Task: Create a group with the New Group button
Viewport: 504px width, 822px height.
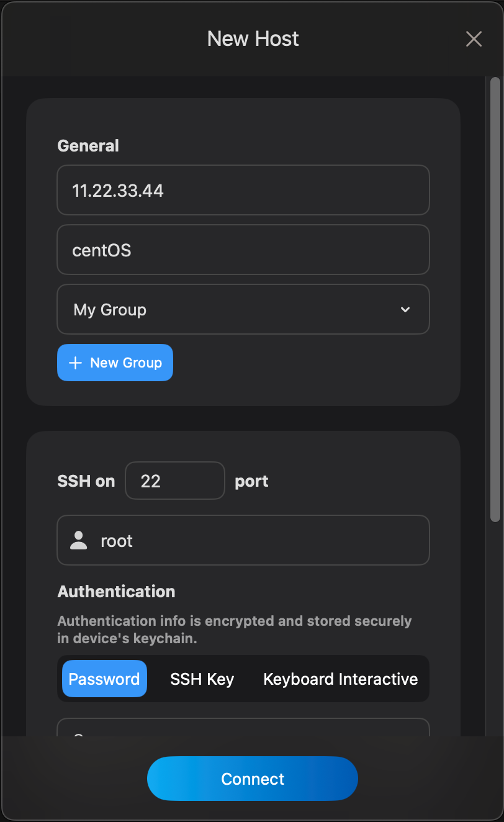Action: click(x=115, y=363)
